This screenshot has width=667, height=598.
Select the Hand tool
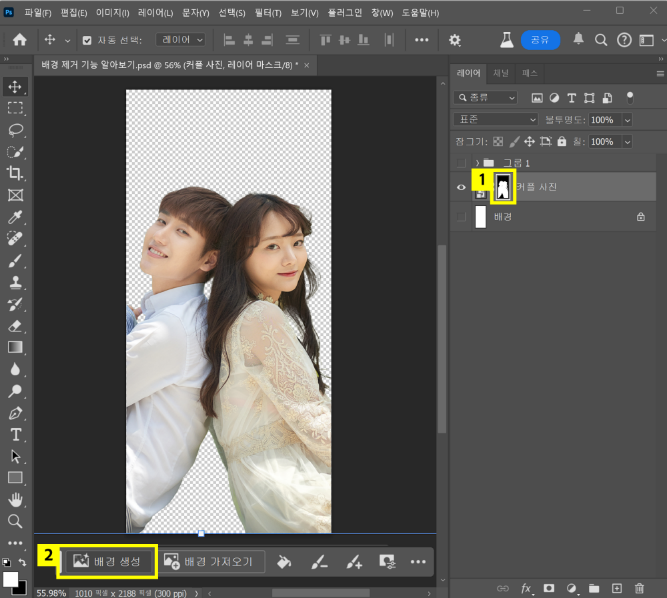pyautogui.click(x=16, y=499)
